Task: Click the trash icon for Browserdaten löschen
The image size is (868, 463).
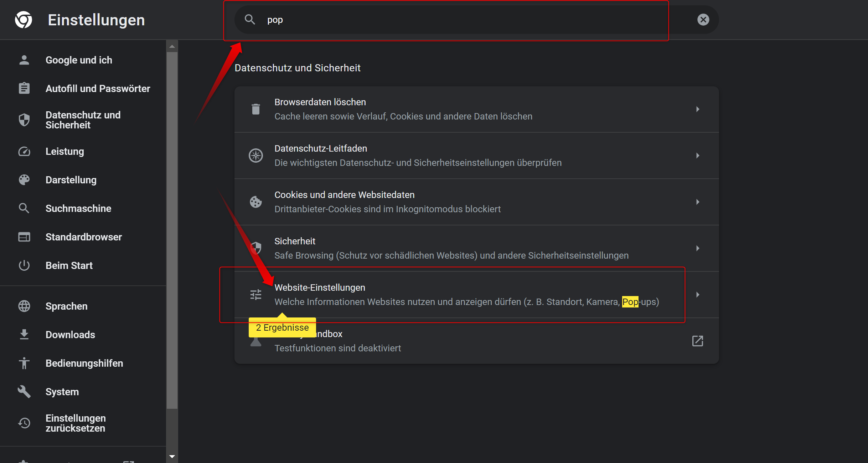Action: pos(255,109)
